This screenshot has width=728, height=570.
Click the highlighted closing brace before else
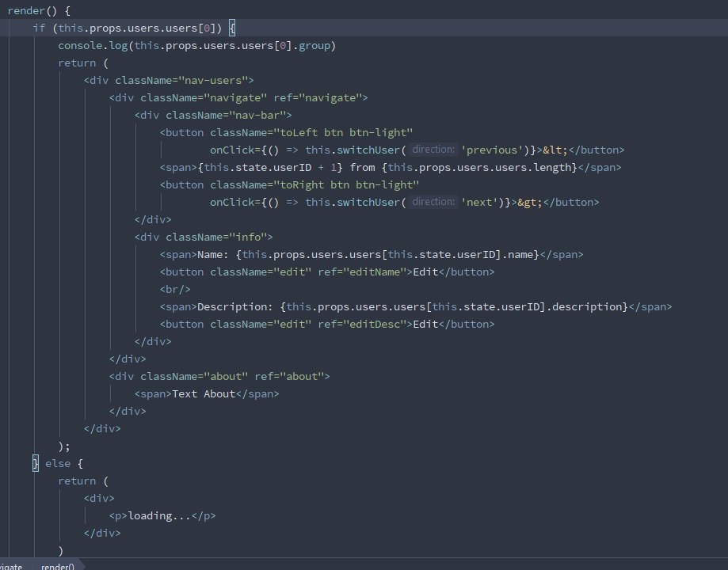coord(36,463)
